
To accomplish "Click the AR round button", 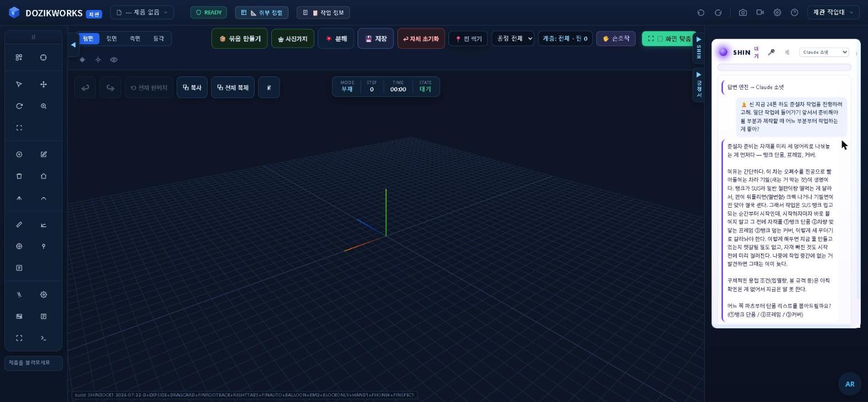I will click(850, 384).
